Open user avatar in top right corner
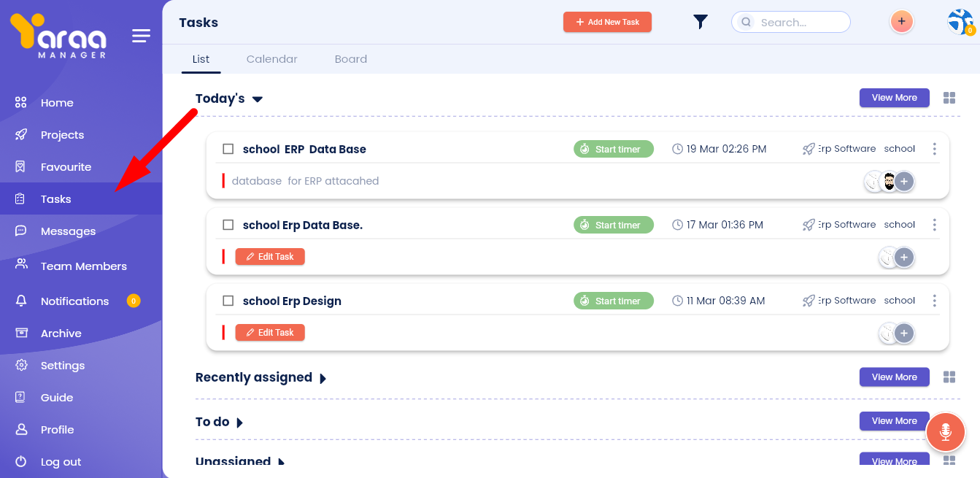 (960, 22)
